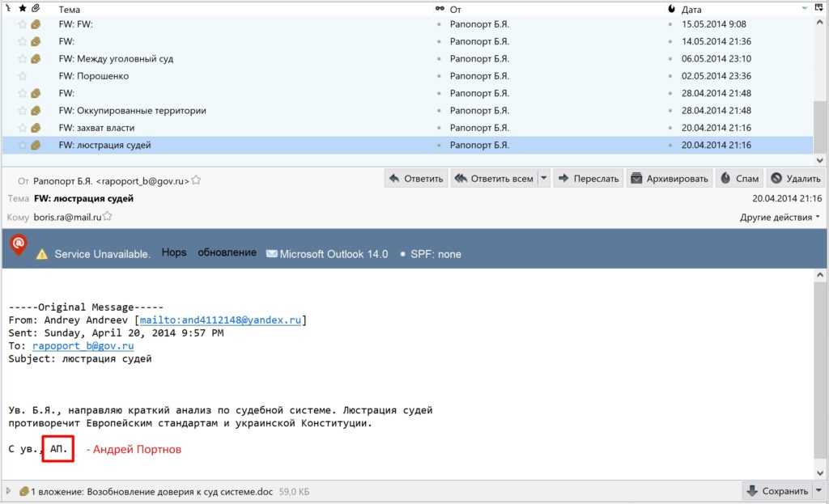The height and width of the screenshot is (504, 829).
Task: Click the junk flame column header icon
Action: (671, 9)
